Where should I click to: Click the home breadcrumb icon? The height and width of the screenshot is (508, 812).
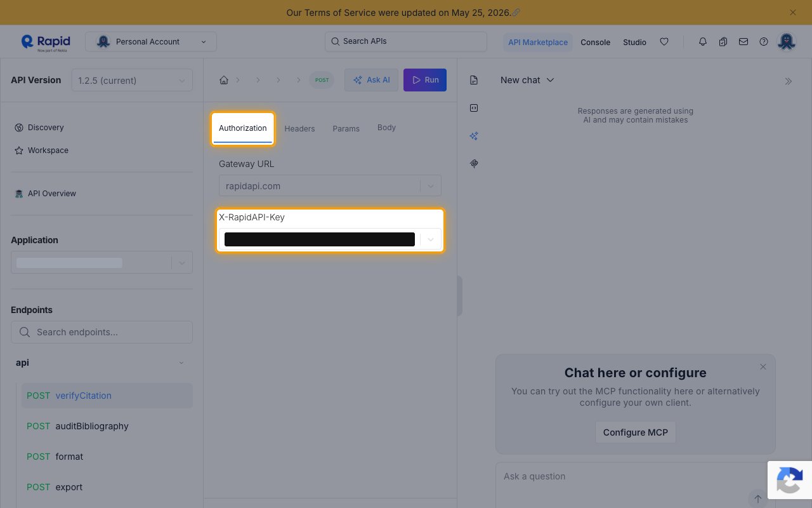[224, 80]
